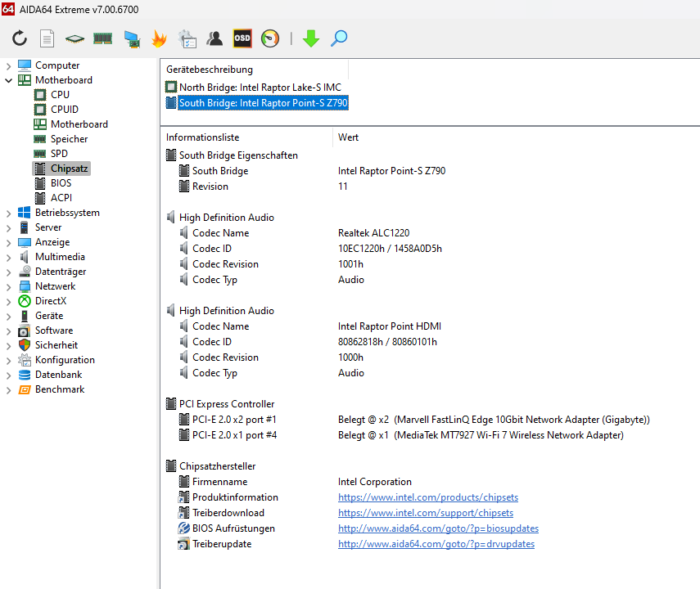Select the Codec ID 10EC1220h value
700x589 pixels.
[390, 249]
